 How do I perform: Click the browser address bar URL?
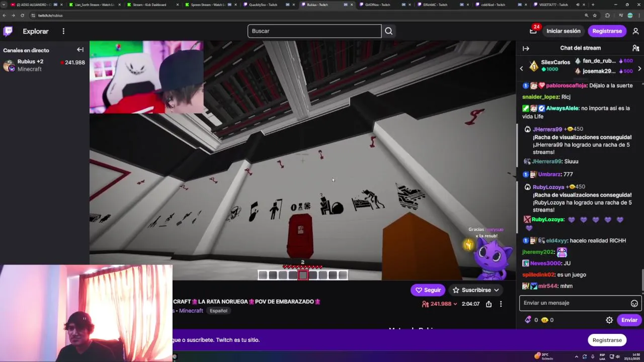pos(50,16)
